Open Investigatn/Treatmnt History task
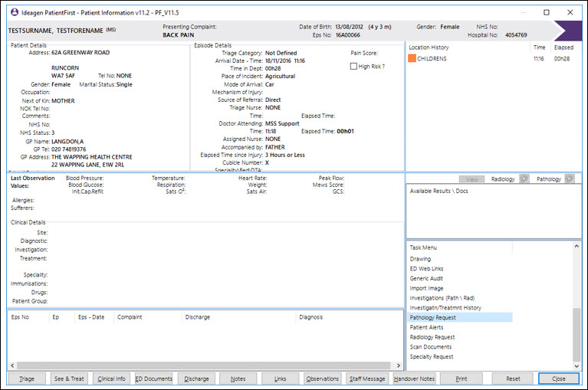The width and height of the screenshot is (588, 390). pos(445,307)
